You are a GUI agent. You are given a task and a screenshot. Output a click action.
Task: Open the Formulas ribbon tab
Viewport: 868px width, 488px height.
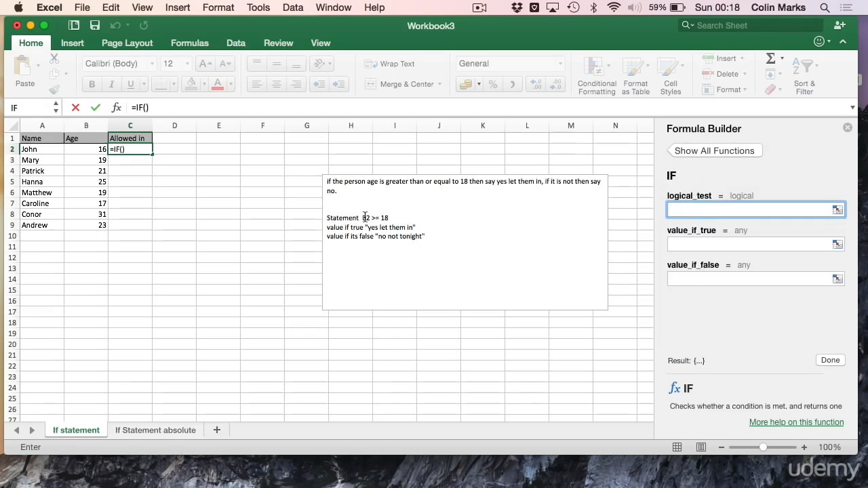(x=190, y=43)
